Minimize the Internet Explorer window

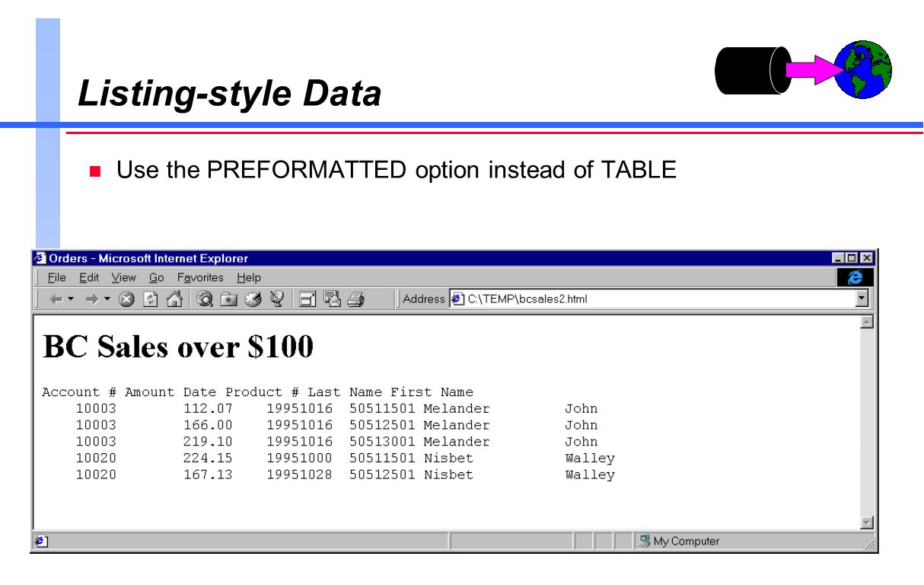839,258
